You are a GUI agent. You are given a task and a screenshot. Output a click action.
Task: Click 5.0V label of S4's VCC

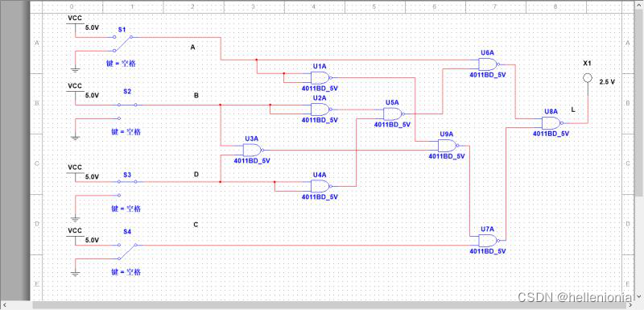(92, 240)
